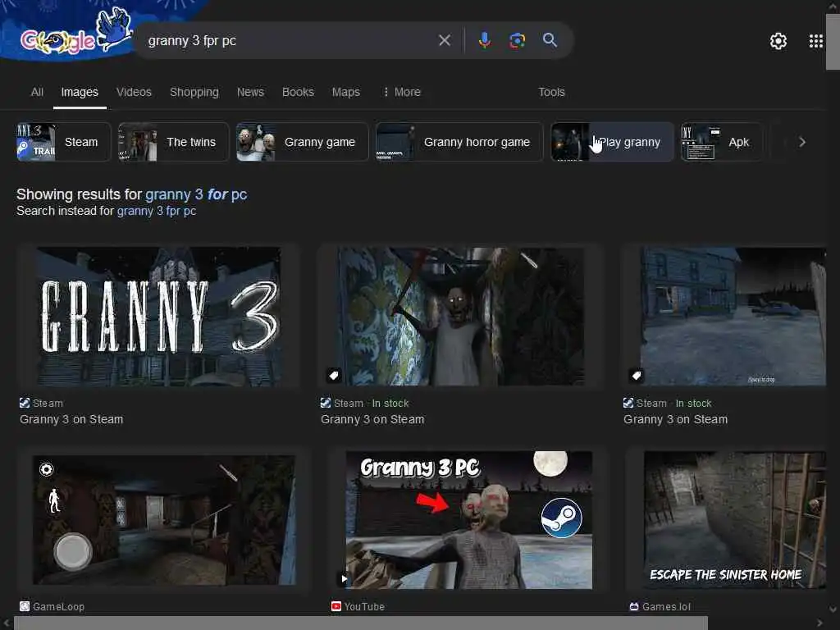Image resolution: width=840 pixels, height=630 pixels.
Task: Click the YouTube favicon under Granny 3 PC video
Action: click(336, 606)
